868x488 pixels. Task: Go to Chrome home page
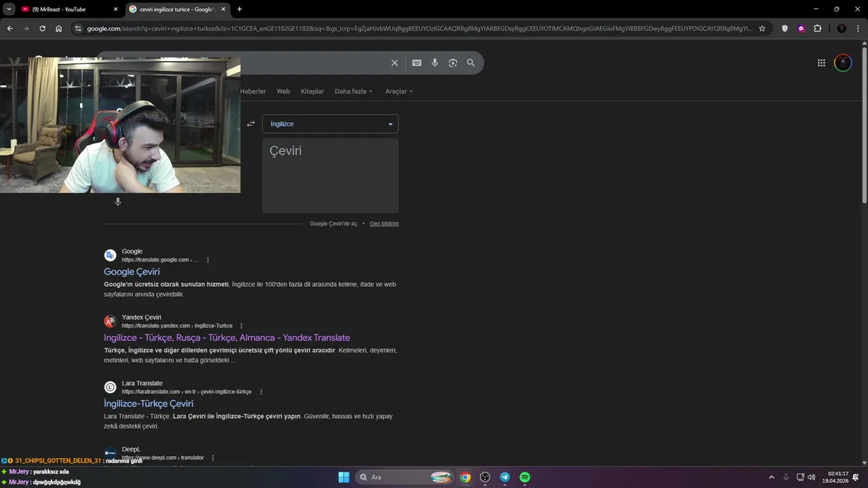[x=58, y=28]
